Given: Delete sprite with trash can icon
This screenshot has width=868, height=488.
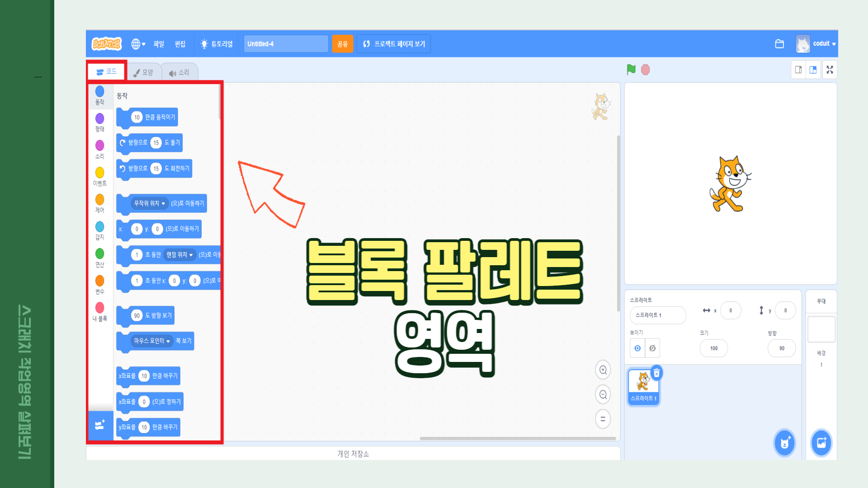Looking at the screenshot, I should [656, 373].
